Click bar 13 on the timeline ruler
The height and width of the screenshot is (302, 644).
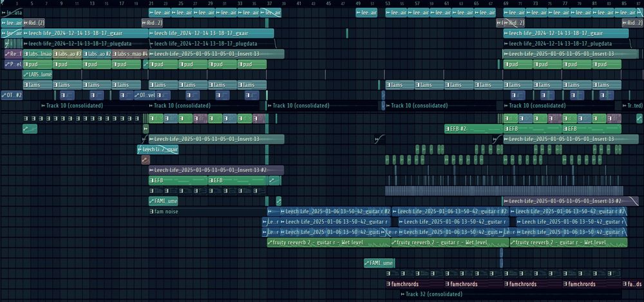tap(91, 3)
